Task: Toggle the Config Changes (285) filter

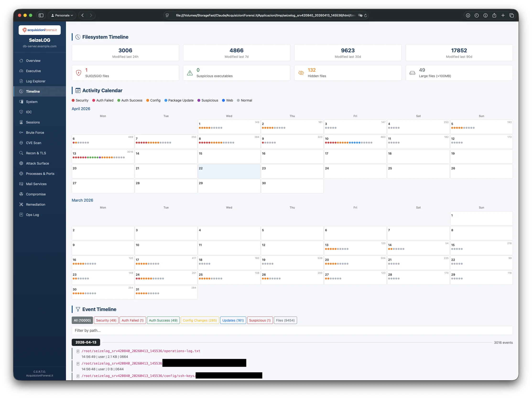Action: (x=200, y=320)
